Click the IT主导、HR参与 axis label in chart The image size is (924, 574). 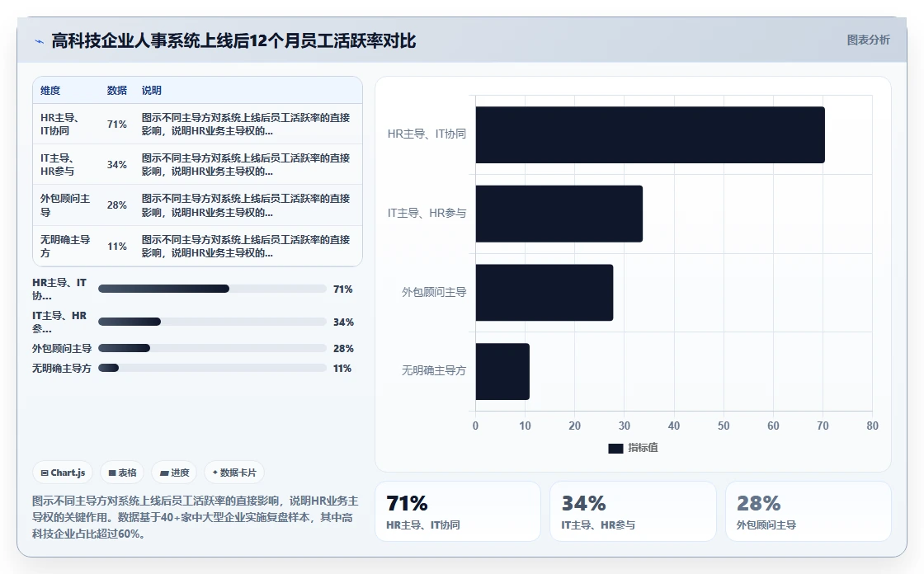point(427,213)
